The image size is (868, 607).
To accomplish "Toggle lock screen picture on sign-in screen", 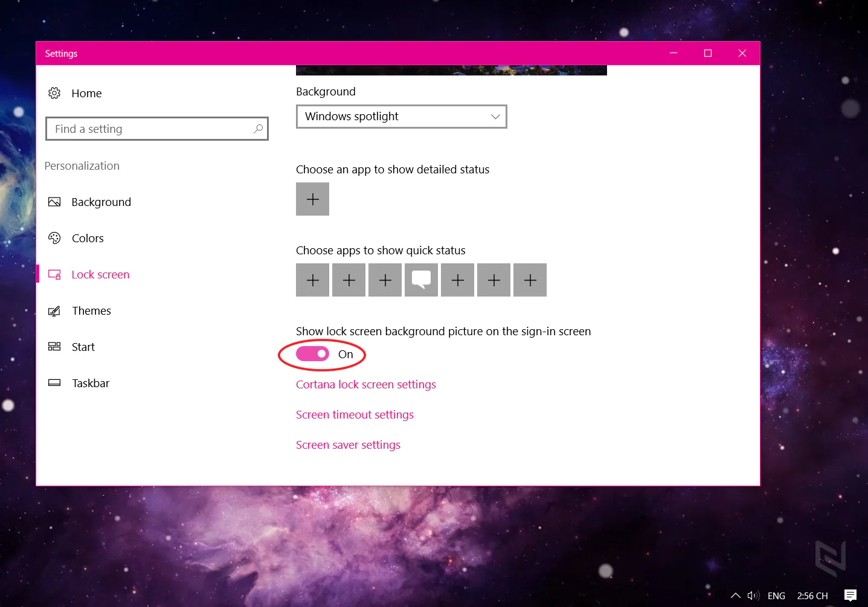I will 312,354.
